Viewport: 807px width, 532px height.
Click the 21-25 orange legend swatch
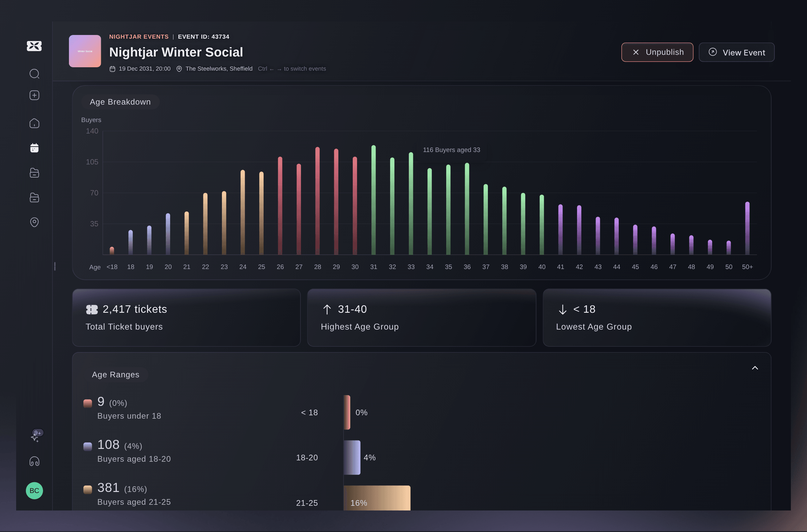pyautogui.click(x=88, y=490)
